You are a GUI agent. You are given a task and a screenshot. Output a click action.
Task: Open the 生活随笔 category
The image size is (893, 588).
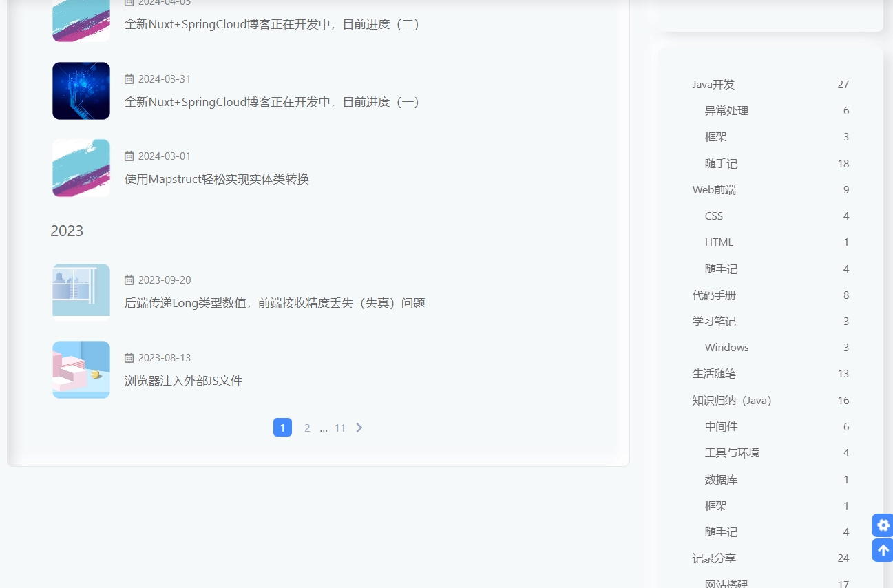[714, 374]
